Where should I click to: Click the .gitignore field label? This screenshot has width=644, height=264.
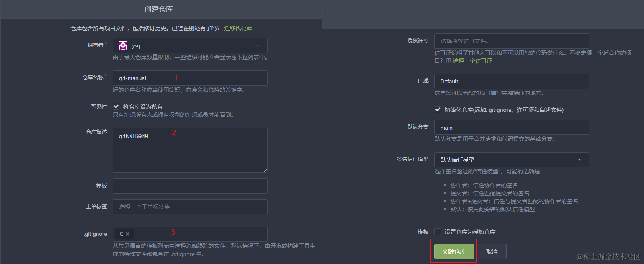click(x=95, y=234)
